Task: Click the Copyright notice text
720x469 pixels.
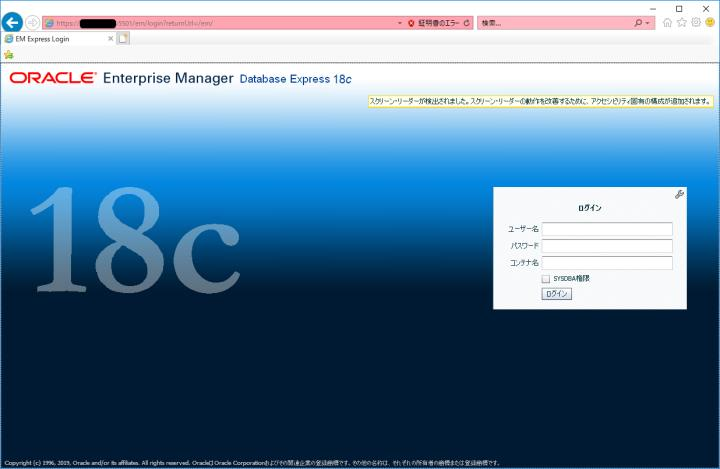Action: point(252,463)
